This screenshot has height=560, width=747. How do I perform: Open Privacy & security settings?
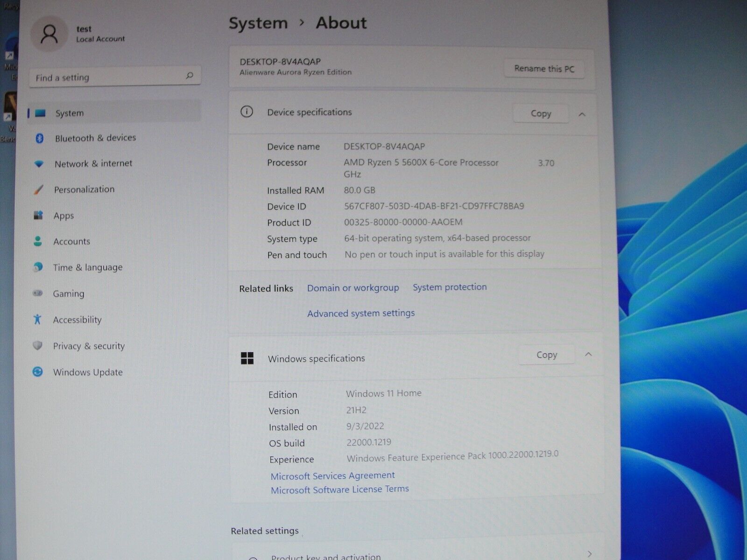click(x=89, y=346)
